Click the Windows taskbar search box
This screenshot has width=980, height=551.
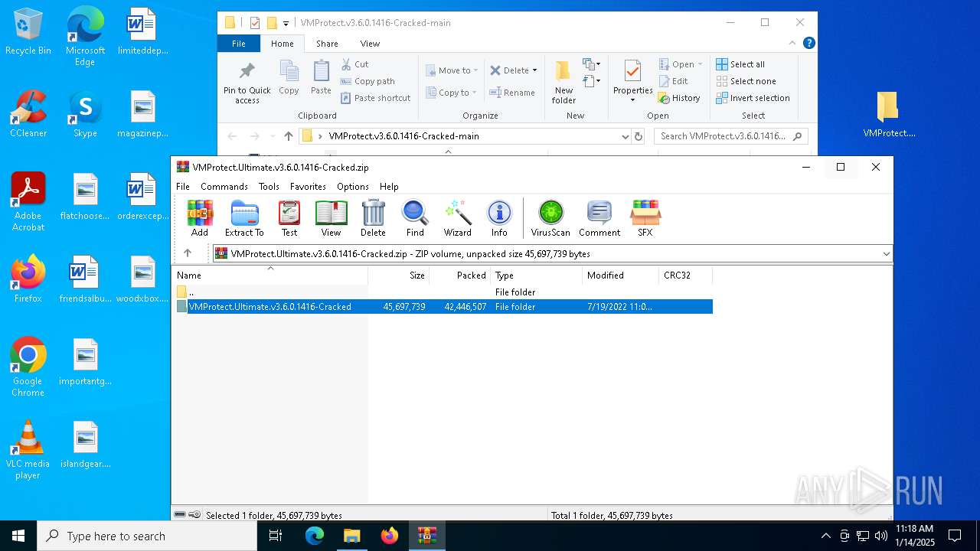(x=147, y=536)
